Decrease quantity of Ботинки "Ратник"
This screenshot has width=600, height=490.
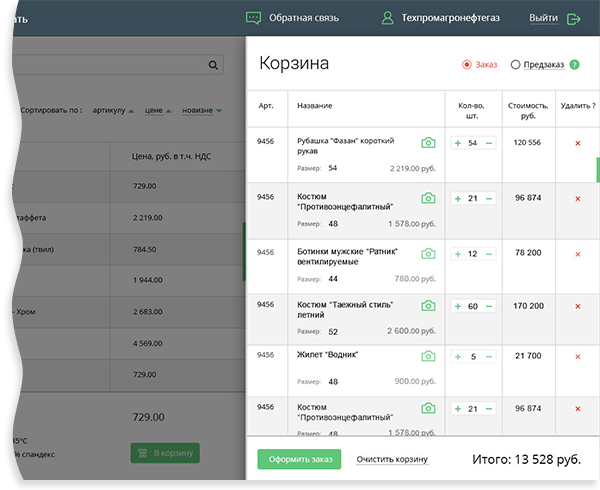click(x=489, y=254)
